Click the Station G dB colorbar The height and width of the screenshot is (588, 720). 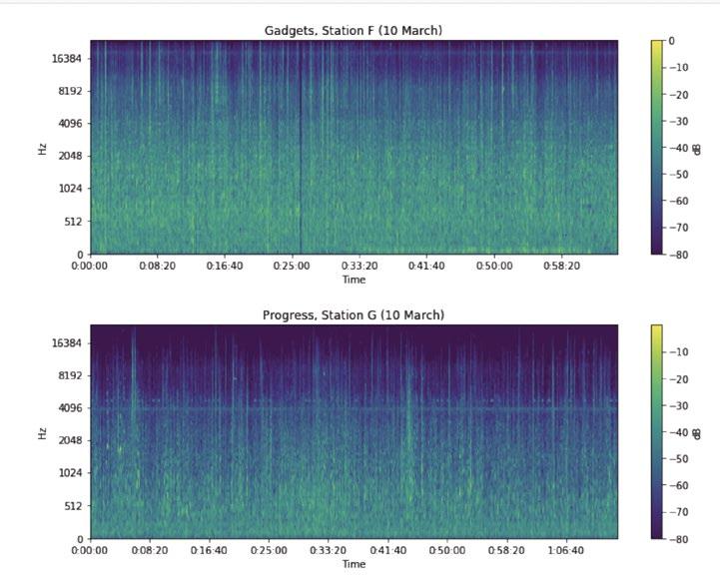tap(657, 431)
